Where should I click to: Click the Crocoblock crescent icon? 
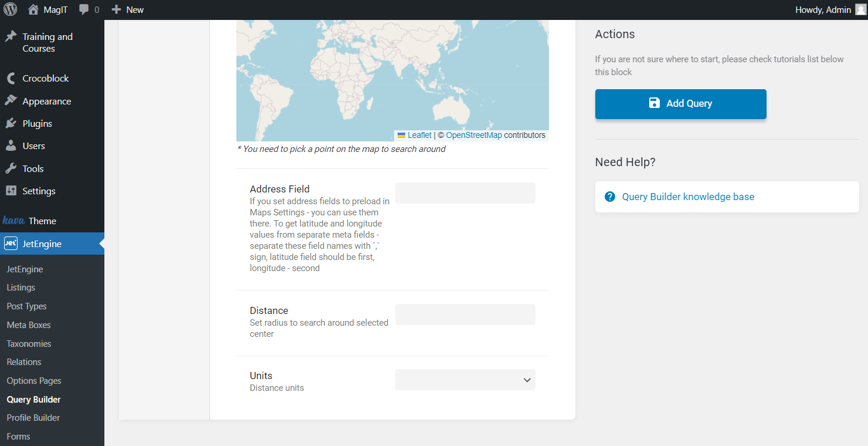[x=11, y=78]
